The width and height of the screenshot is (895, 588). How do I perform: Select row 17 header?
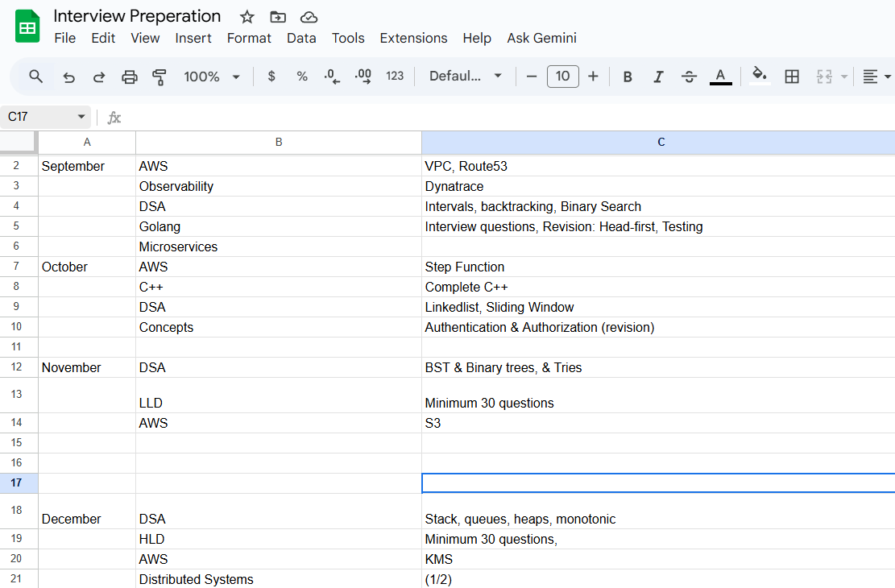point(17,483)
